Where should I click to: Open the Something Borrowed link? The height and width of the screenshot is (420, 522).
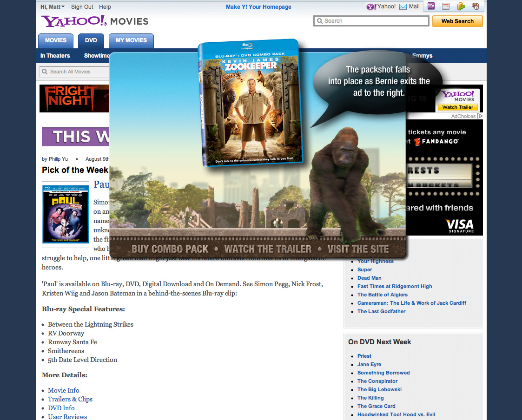pyautogui.click(x=383, y=373)
